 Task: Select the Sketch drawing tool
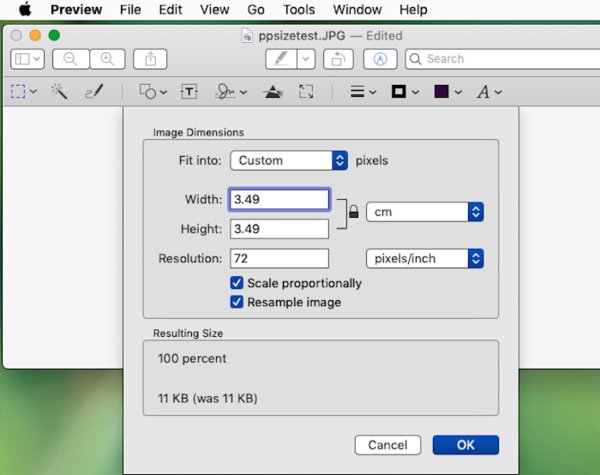[94, 91]
